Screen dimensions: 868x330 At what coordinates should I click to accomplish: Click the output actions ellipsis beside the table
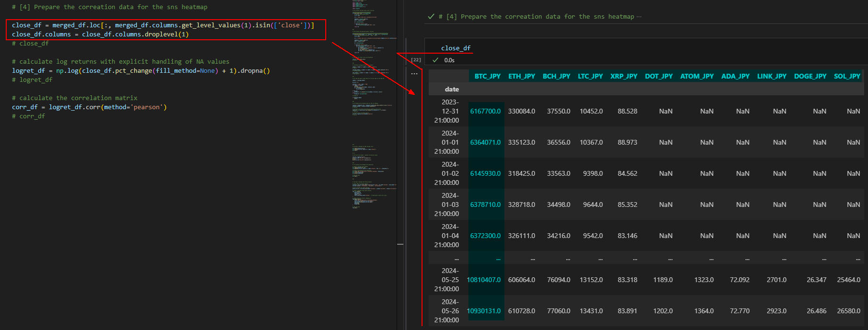pos(414,74)
